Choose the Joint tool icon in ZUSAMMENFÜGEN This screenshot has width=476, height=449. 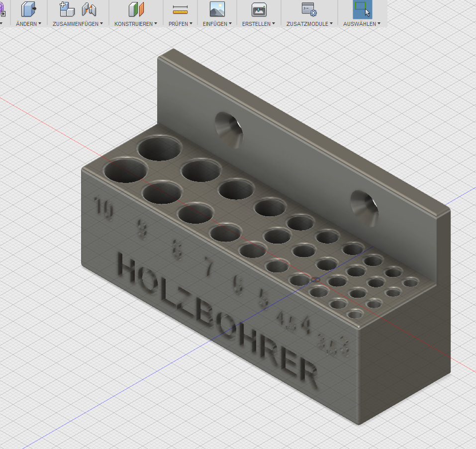coord(89,9)
